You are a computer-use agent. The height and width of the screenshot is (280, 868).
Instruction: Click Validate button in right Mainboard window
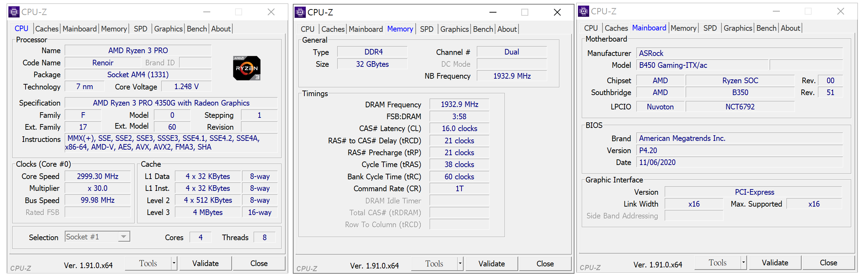click(775, 263)
